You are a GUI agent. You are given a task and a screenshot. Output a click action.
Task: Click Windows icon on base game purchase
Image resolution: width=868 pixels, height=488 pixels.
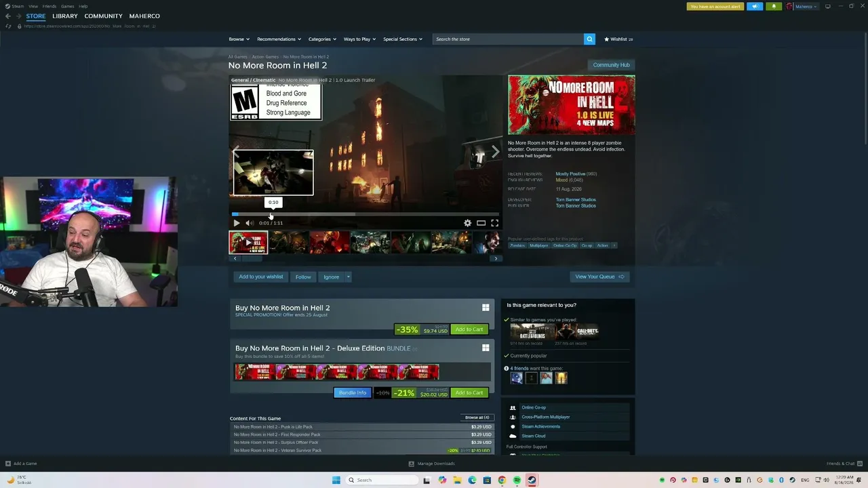486,308
